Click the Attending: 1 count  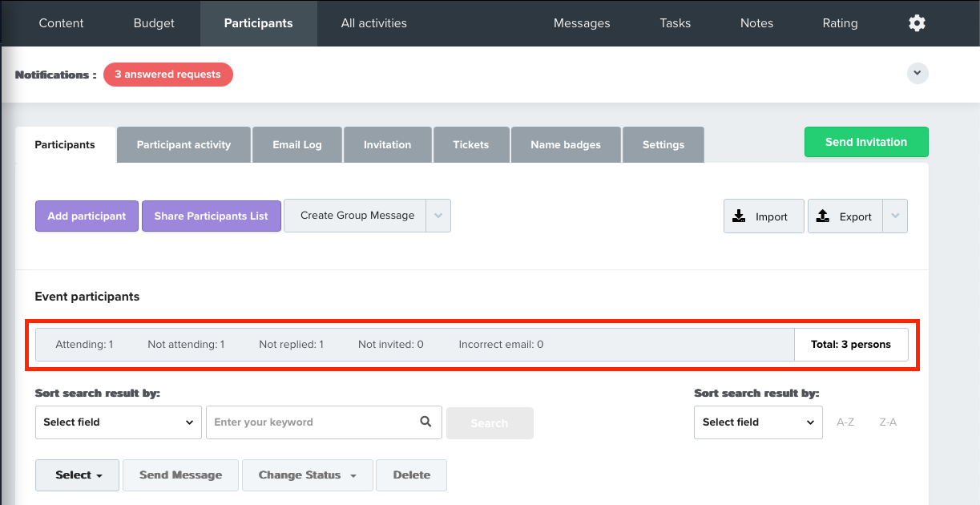(x=84, y=345)
